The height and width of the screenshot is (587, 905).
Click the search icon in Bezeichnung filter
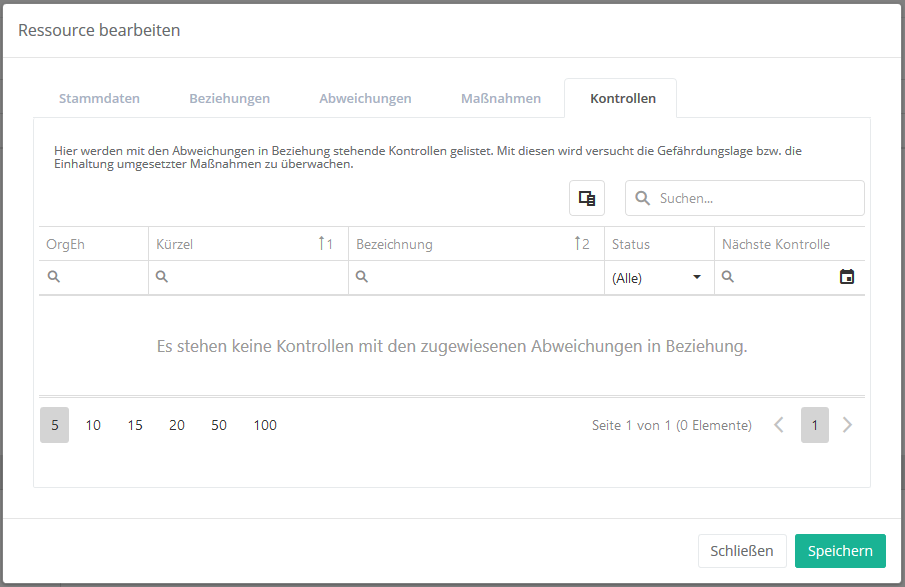click(x=364, y=278)
